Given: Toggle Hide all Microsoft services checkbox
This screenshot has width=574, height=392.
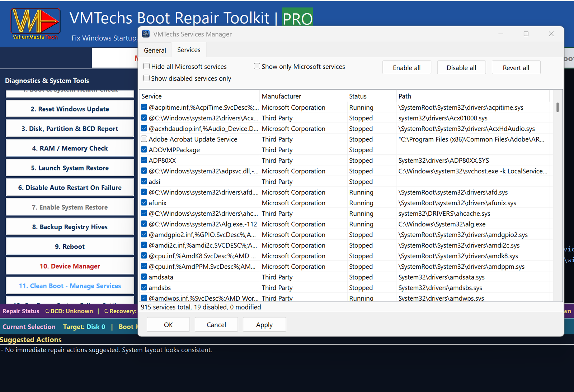Looking at the screenshot, I should [146, 66].
